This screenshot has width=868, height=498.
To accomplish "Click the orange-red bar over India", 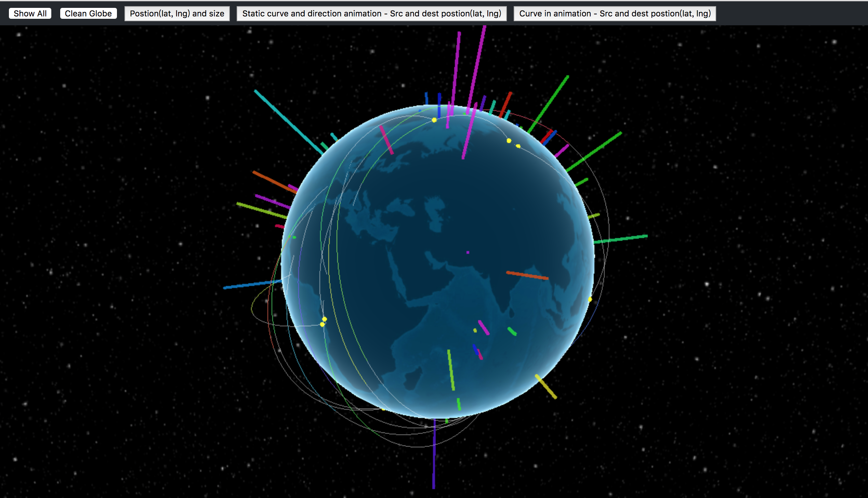I will (x=527, y=275).
